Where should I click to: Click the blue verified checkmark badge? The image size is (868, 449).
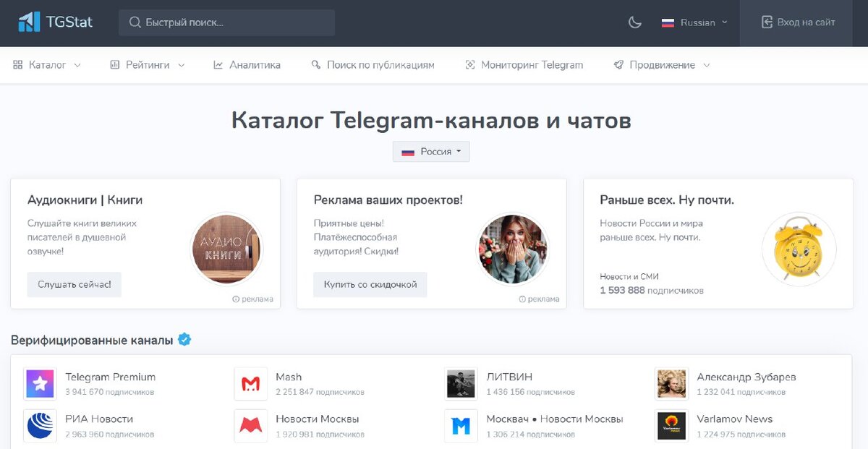click(x=184, y=339)
